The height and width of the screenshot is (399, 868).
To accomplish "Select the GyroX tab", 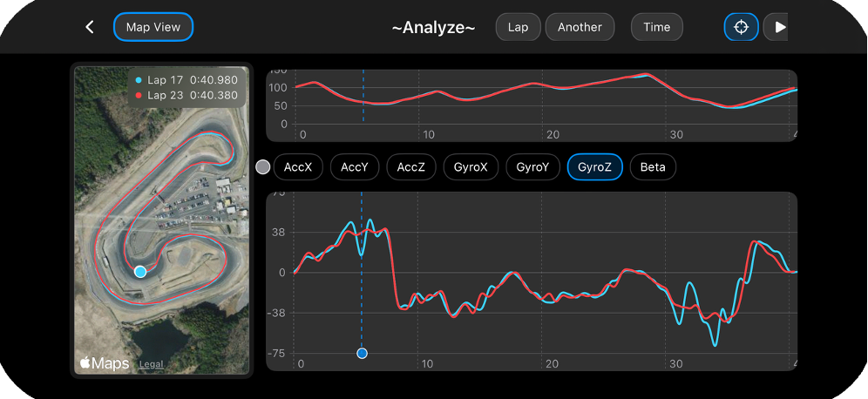I will pos(471,167).
